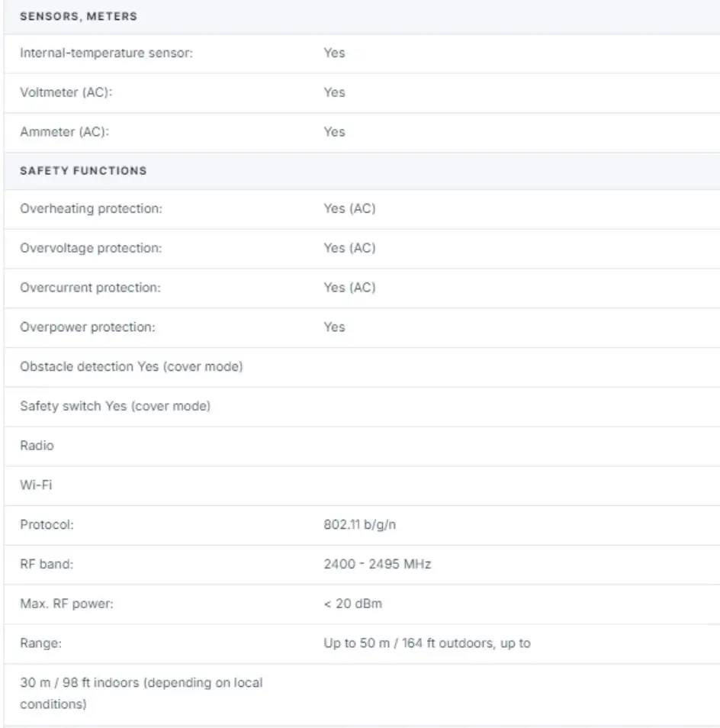Screen dimensions: 720x728
Task: Click the Safety switch row text
Action: [115, 407]
